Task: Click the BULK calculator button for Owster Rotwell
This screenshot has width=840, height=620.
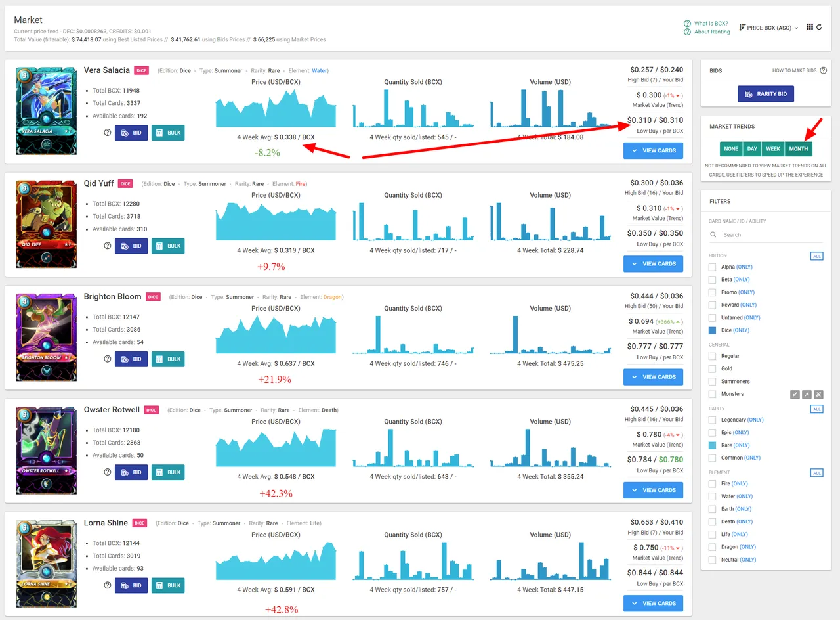Action: [168, 472]
